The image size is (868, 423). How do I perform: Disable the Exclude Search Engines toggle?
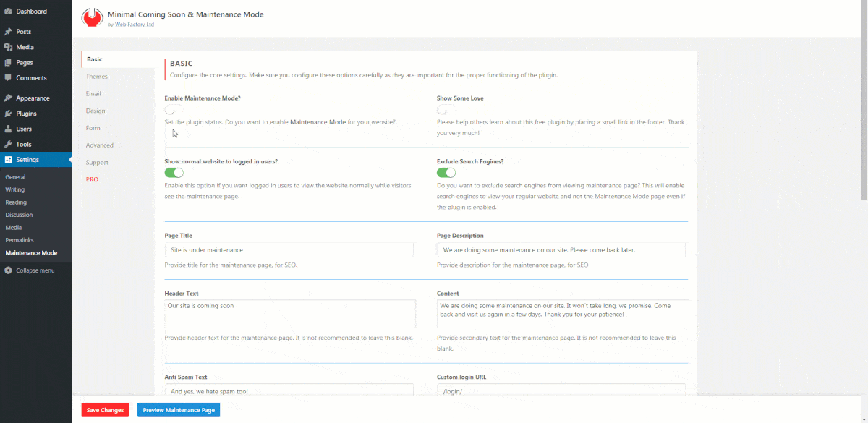point(446,173)
